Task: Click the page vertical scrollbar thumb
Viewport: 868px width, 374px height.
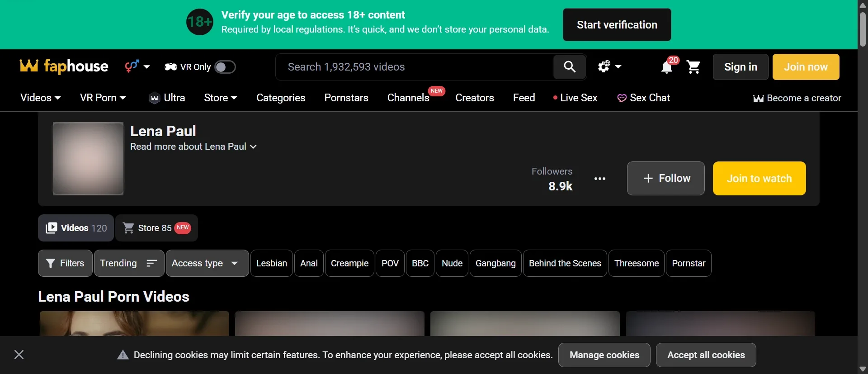Action: pyautogui.click(x=863, y=29)
